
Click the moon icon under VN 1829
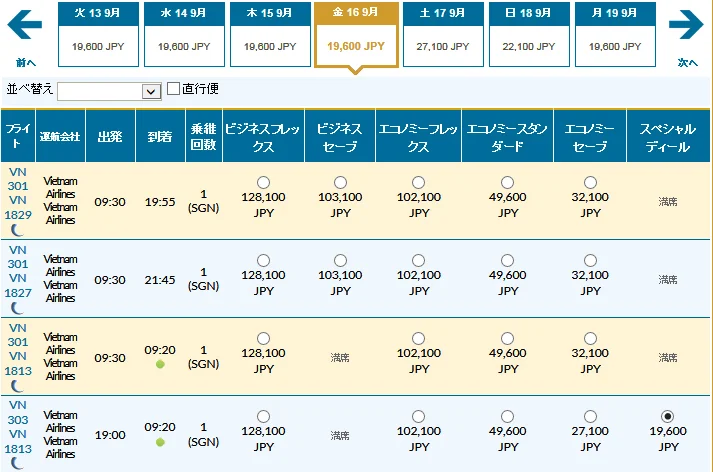(x=17, y=230)
